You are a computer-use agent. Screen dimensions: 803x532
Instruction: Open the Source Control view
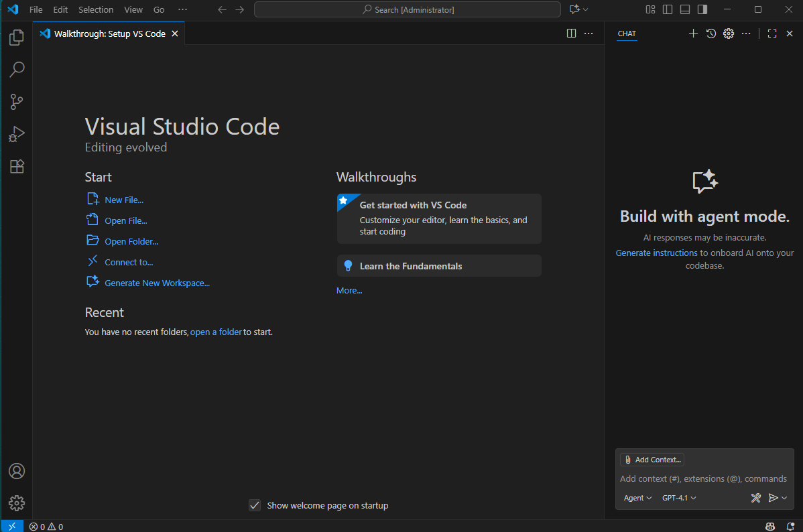point(17,102)
